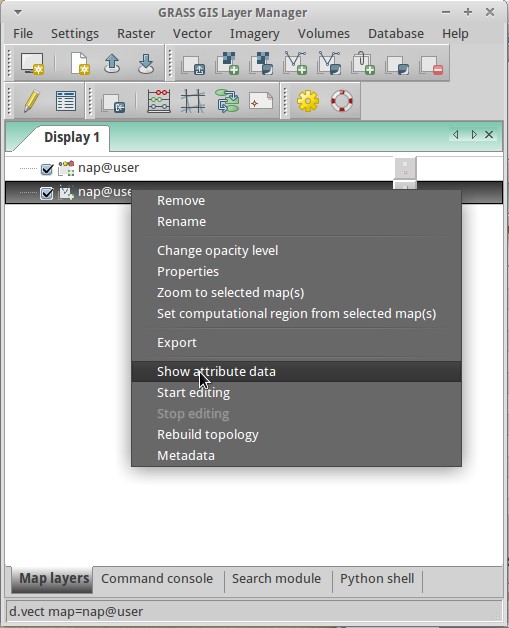
Task: Launch raster map calculator abacus icon
Action: [x=159, y=101]
